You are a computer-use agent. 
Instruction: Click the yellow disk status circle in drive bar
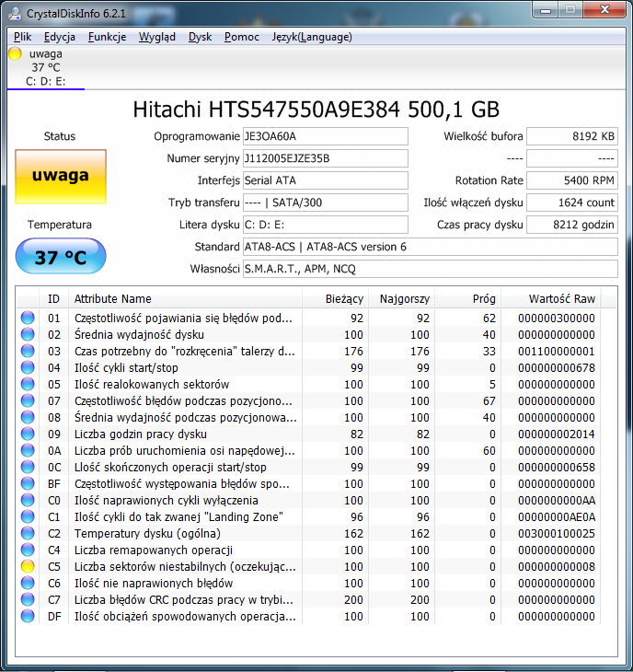(15, 53)
